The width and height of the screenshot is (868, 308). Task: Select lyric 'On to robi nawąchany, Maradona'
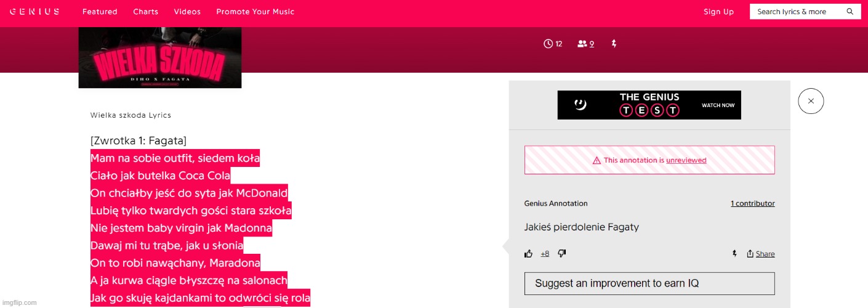175,263
